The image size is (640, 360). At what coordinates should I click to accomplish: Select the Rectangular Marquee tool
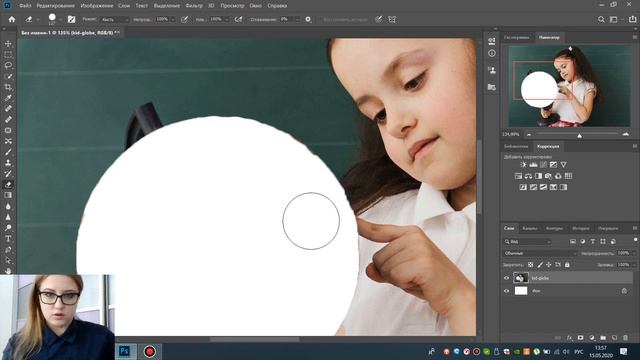coord(8,55)
